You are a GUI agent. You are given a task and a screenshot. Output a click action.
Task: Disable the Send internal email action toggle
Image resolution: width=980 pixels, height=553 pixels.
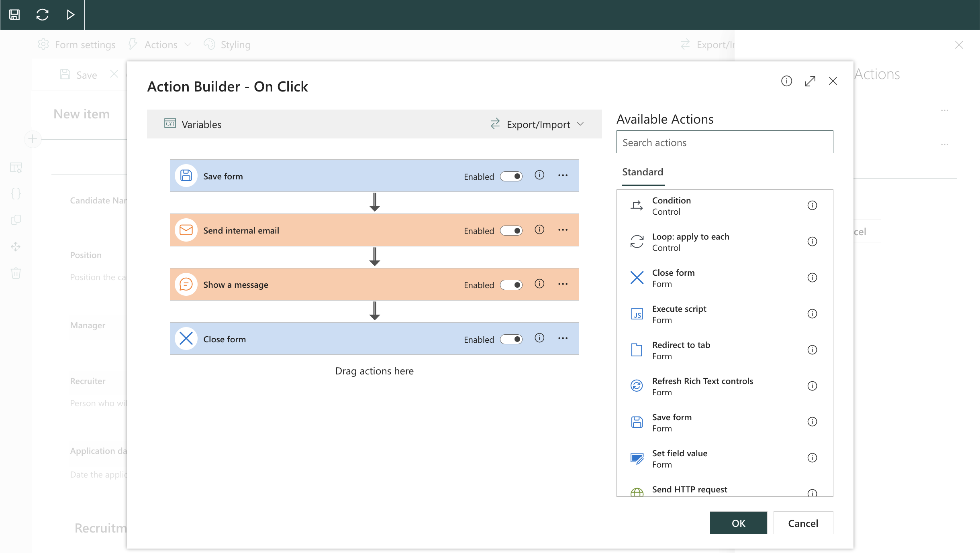[x=511, y=230]
